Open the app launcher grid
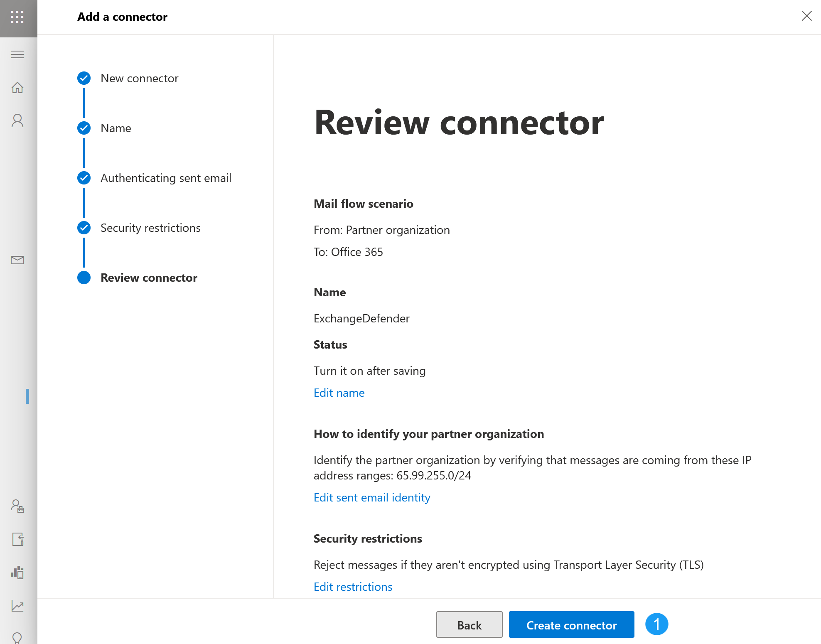Image resolution: width=821 pixels, height=644 pixels. pyautogui.click(x=17, y=17)
